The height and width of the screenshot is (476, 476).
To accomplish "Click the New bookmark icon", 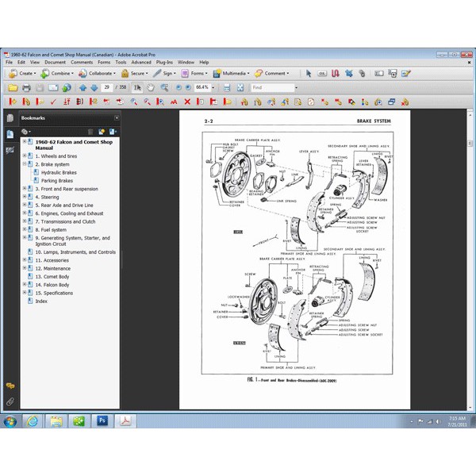I will coord(102,132).
